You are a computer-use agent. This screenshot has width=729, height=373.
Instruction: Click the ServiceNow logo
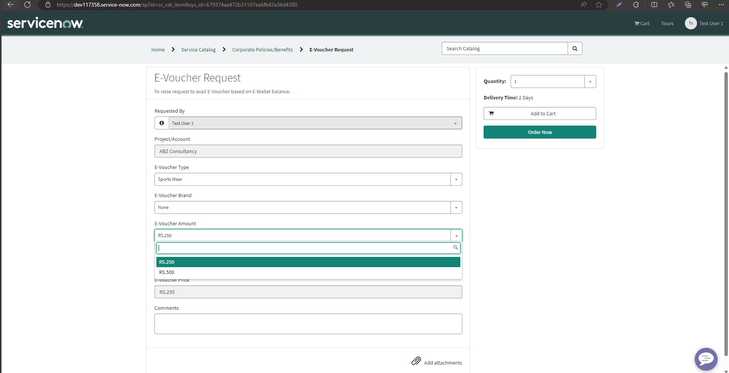45,24
